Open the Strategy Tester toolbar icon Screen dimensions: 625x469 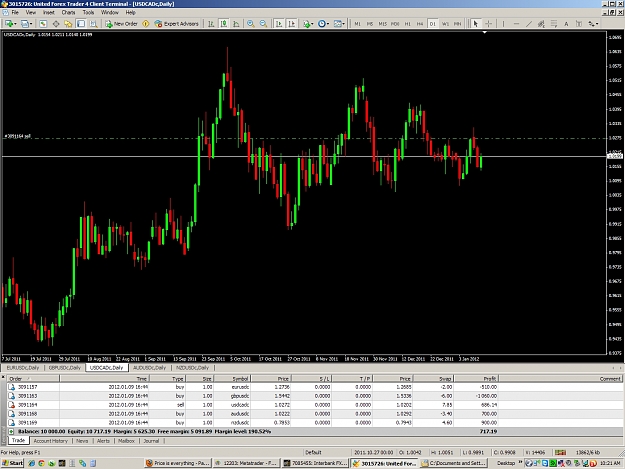[x=93, y=24]
